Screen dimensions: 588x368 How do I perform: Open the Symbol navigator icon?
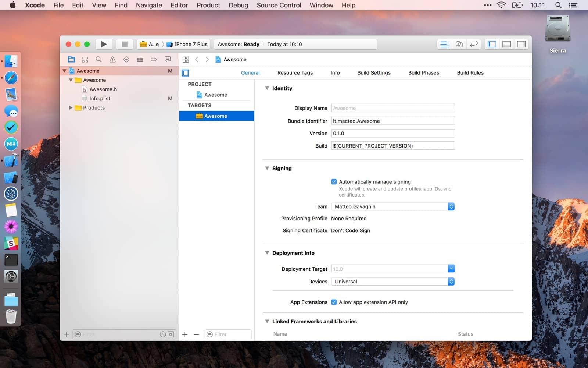85,59
